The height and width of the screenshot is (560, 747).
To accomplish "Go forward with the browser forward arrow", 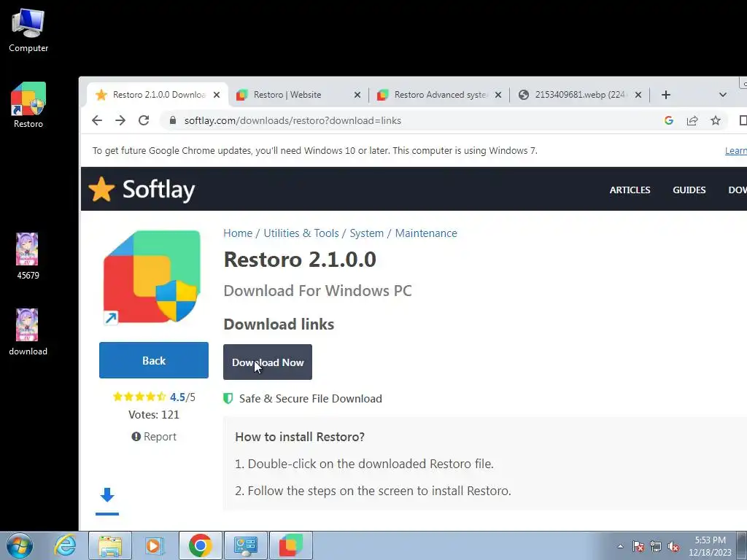I will 120,120.
